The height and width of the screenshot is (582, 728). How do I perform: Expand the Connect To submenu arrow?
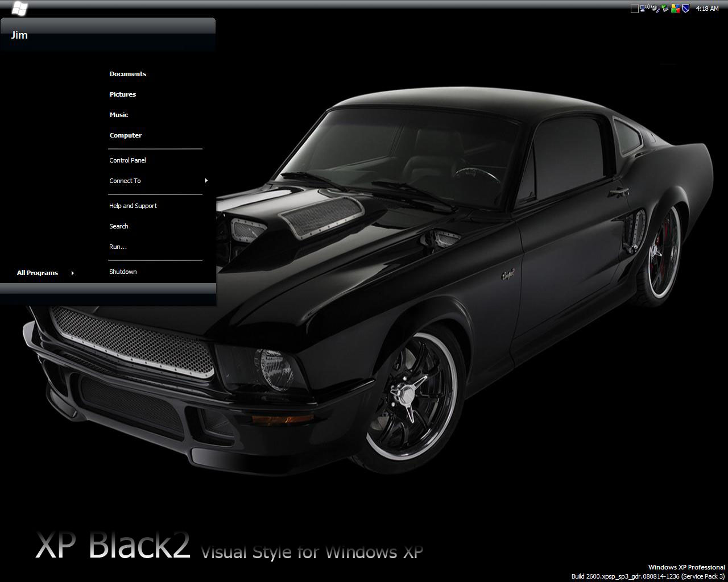pyautogui.click(x=206, y=181)
